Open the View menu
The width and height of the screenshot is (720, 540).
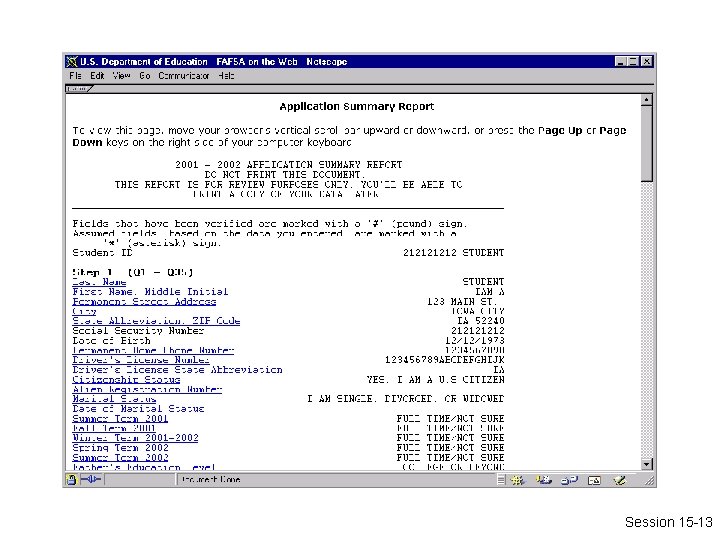tap(122, 76)
